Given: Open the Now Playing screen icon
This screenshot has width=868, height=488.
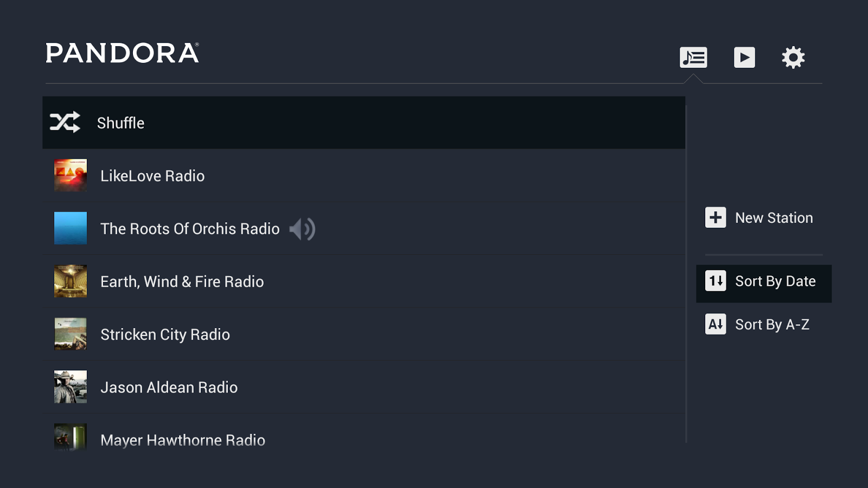Looking at the screenshot, I should click(x=744, y=57).
